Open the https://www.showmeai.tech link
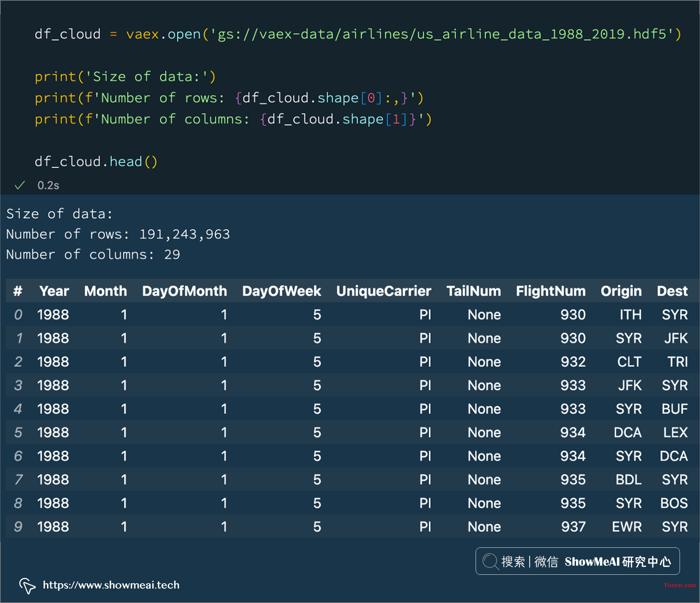This screenshot has width=700, height=603. (111, 585)
